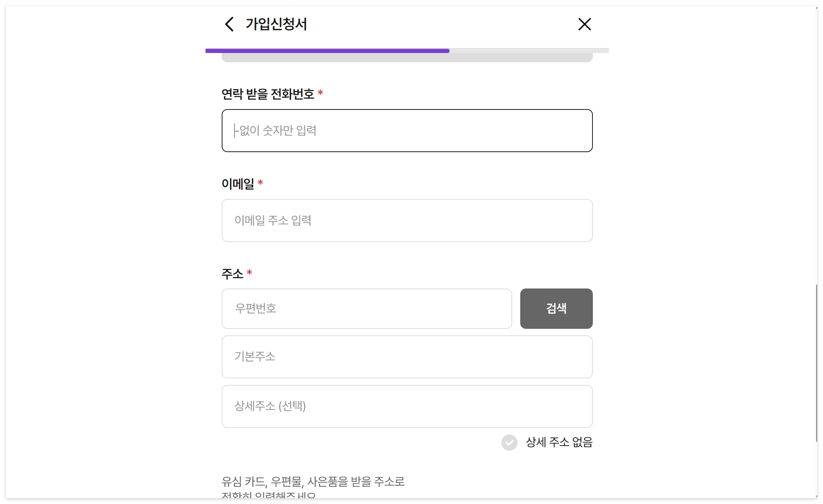Image resolution: width=823 pixels, height=504 pixels.
Task: Click the gray unfilled progress bar portion
Action: (529, 50)
